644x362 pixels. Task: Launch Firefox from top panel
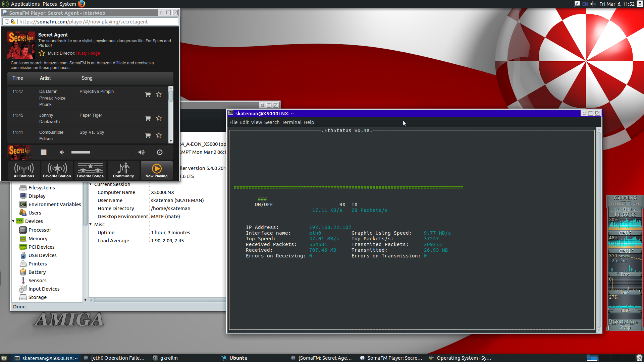click(x=82, y=4)
